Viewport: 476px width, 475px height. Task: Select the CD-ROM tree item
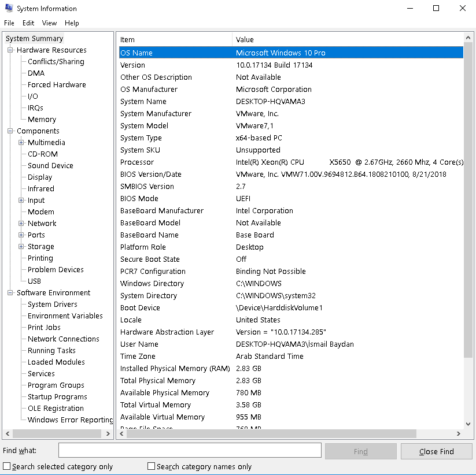[x=42, y=154]
